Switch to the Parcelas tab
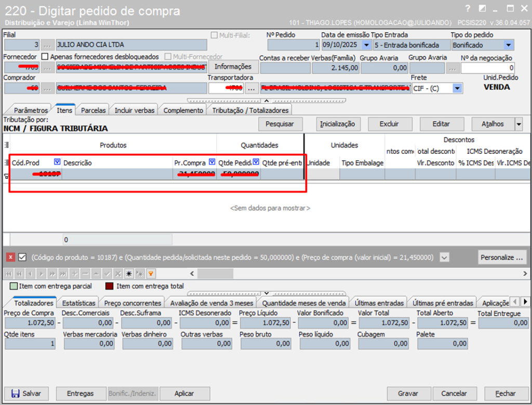Image resolution: width=532 pixels, height=405 pixels. 94,110
